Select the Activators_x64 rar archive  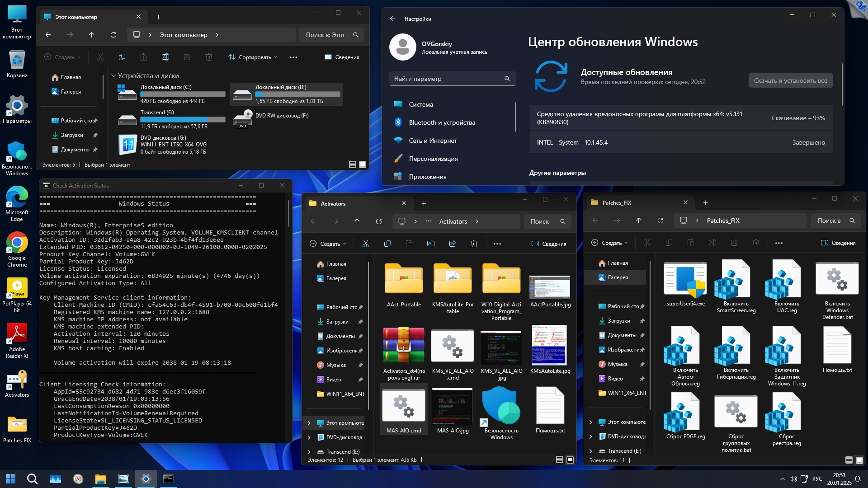403,346
